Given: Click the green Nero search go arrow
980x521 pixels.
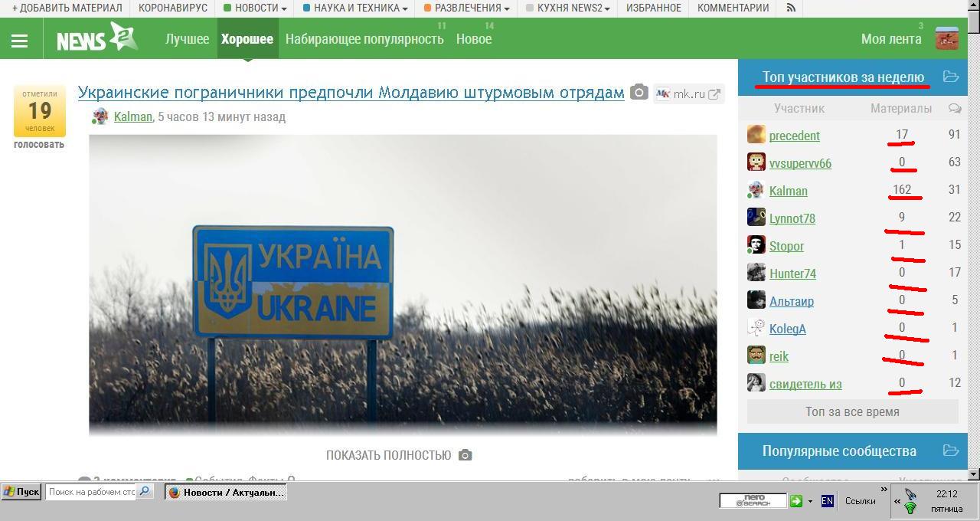Looking at the screenshot, I should pos(796,500).
